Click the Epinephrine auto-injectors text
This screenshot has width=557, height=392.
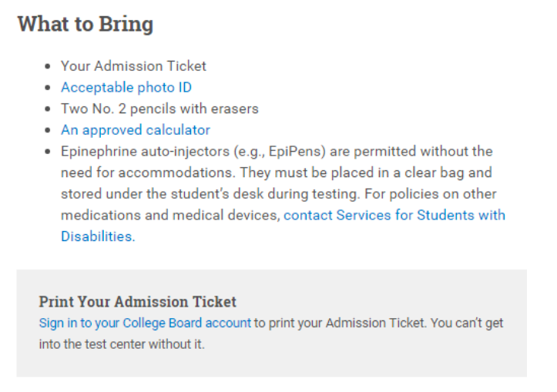coord(145,151)
